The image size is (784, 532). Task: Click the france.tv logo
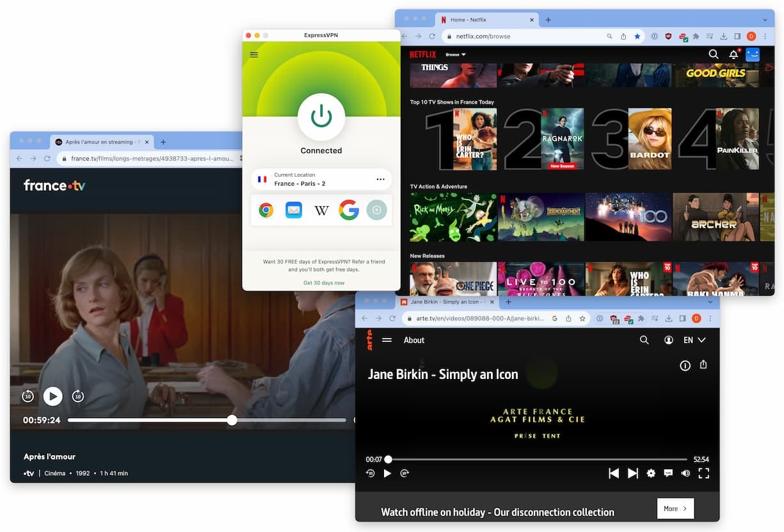click(x=54, y=186)
